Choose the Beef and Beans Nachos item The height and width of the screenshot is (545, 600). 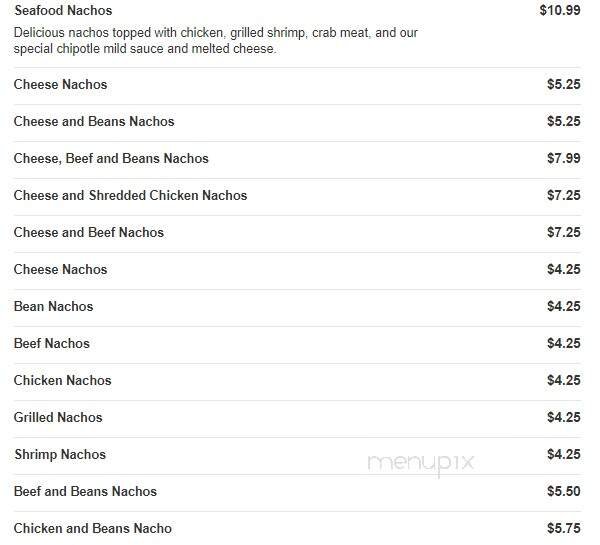tap(85, 492)
